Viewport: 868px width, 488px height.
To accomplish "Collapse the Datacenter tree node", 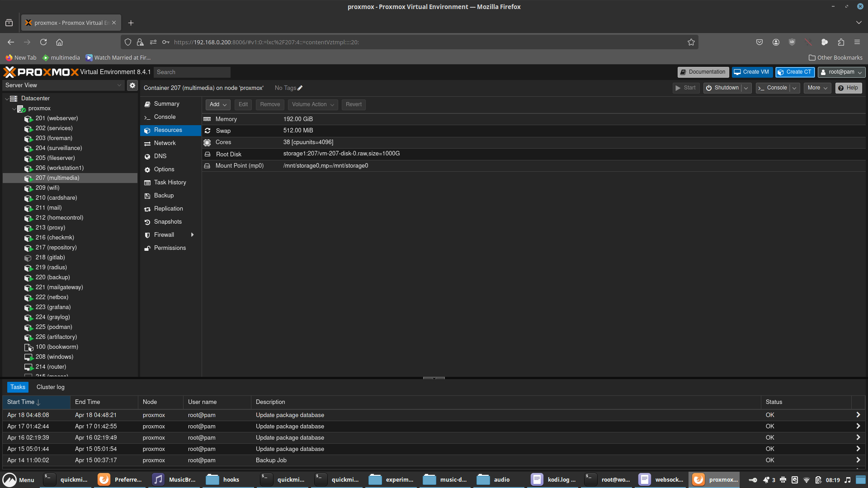I will point(7,99).
